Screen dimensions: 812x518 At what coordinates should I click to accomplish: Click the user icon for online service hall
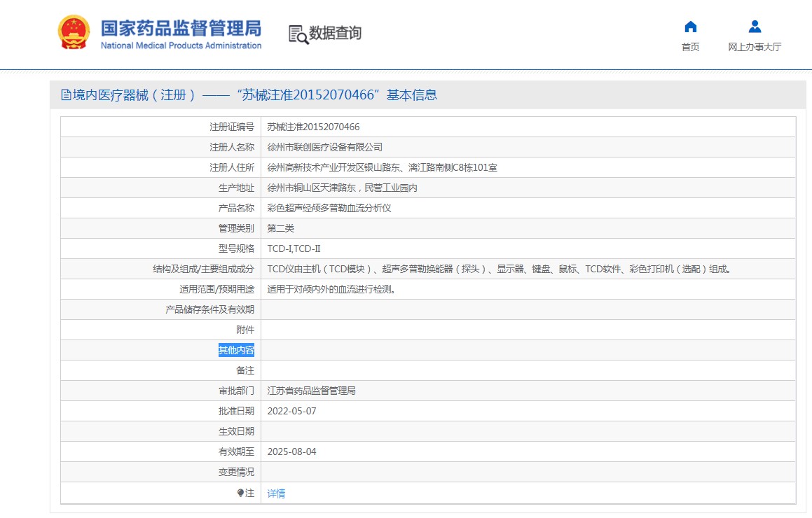point(754,27)
